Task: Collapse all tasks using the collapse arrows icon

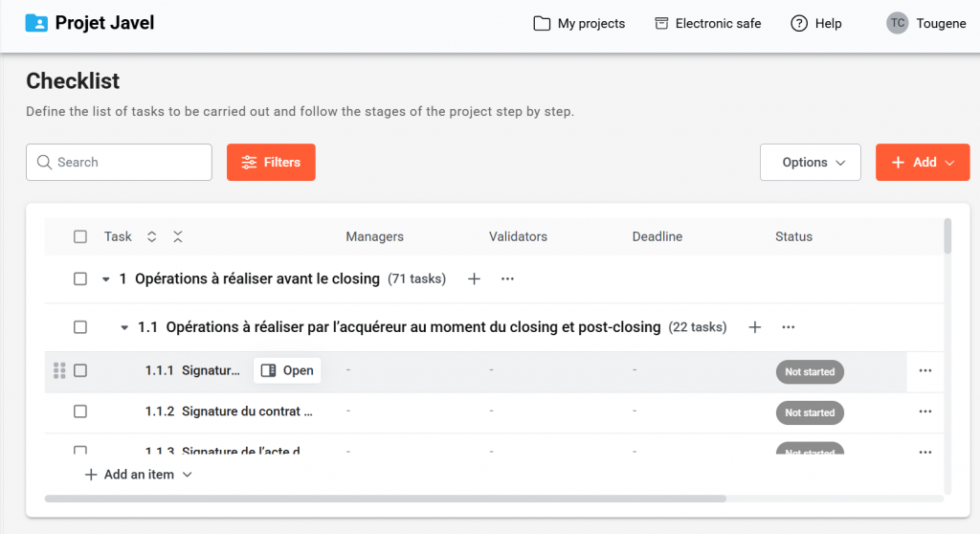Action: pos(178,236)
